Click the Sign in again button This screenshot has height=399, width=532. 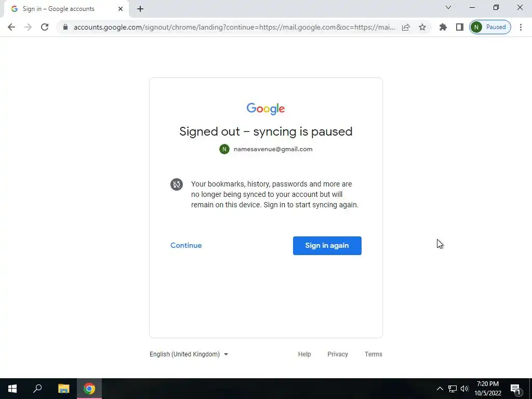point(327,246)
